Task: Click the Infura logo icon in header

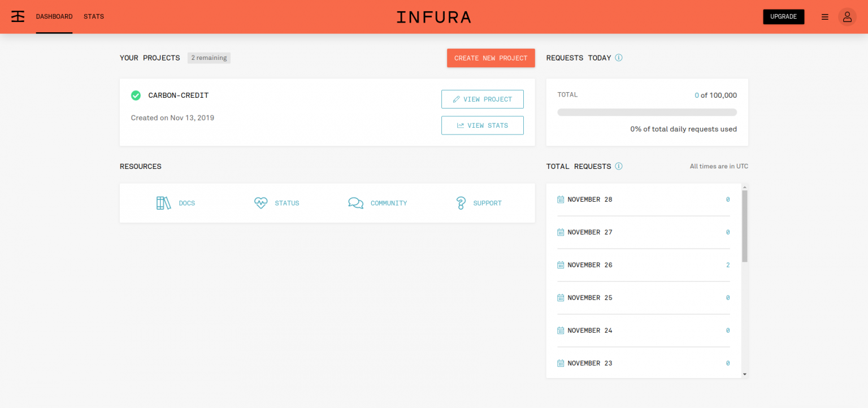Action: (x=18, y=16)
